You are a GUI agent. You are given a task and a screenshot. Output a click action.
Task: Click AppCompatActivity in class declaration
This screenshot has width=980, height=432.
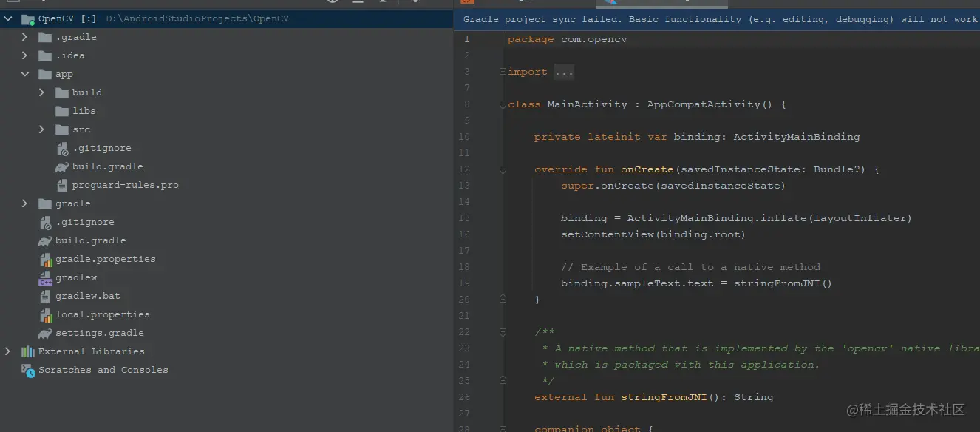(704, 104)
